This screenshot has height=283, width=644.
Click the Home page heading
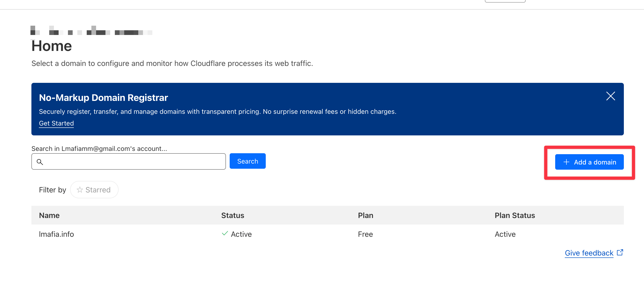52,46
